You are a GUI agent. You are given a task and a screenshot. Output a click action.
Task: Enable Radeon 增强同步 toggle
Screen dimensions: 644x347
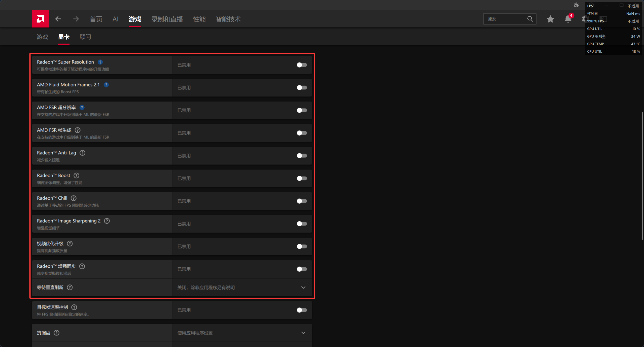pyautogui.click(x=302, y=269)
